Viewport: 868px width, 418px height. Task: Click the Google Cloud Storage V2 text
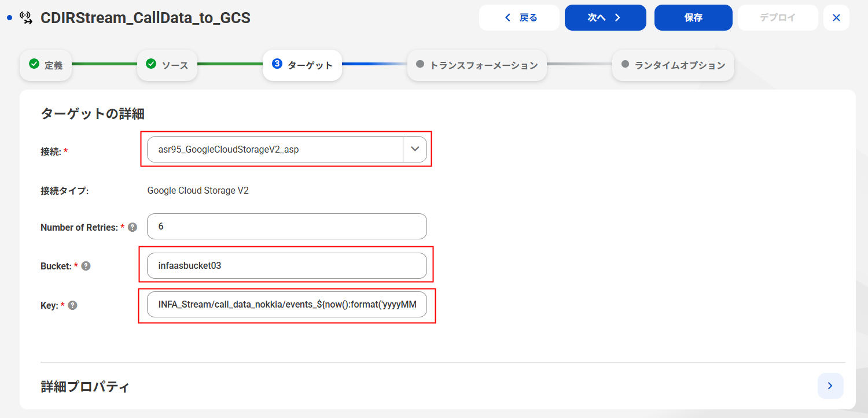pos(198,190)
